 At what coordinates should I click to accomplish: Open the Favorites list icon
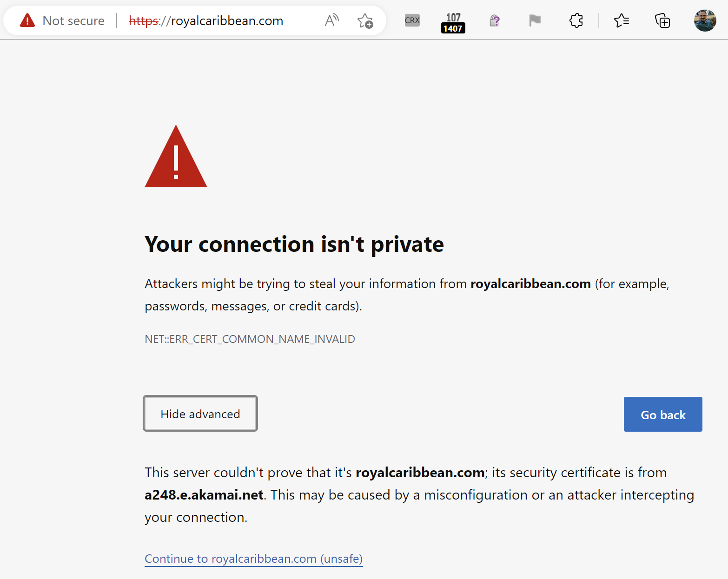pos(621,20)
